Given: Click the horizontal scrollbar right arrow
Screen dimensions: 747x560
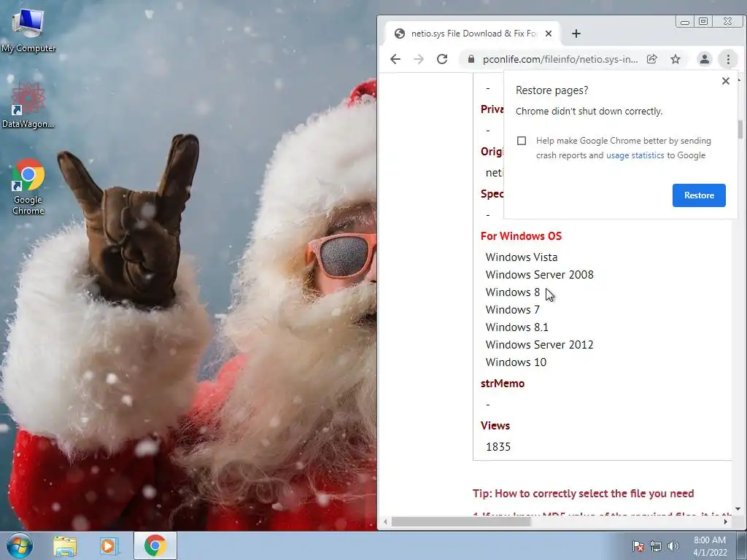Looking at the screenshot, I should point(726,521).
